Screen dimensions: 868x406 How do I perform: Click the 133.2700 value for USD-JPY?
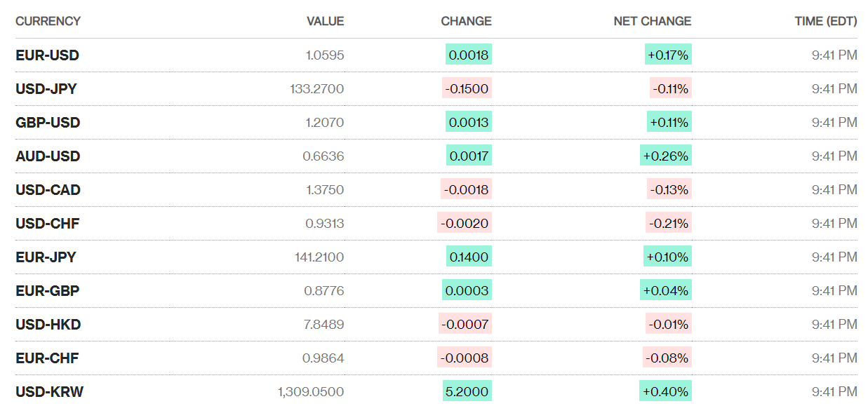[316, 88]
